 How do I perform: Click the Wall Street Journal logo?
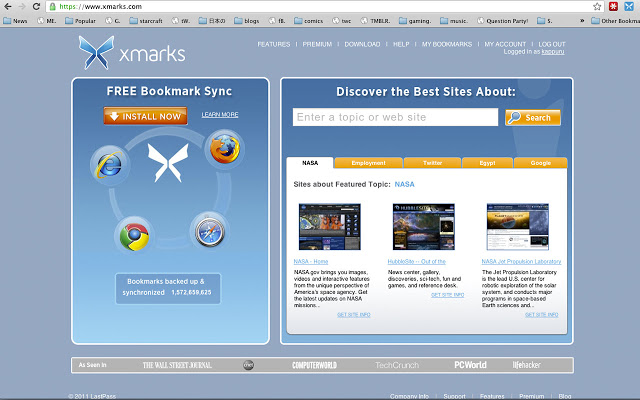click(x=177, y=365)
